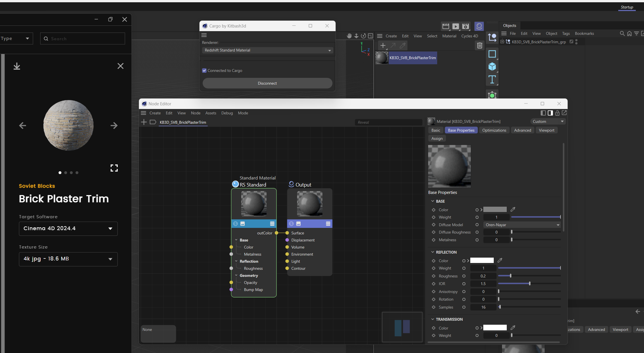Toggle Diffuse Roughness keyframe diamond
The height and width of the screenshot is (353, 644).
(x=433, y=232)
